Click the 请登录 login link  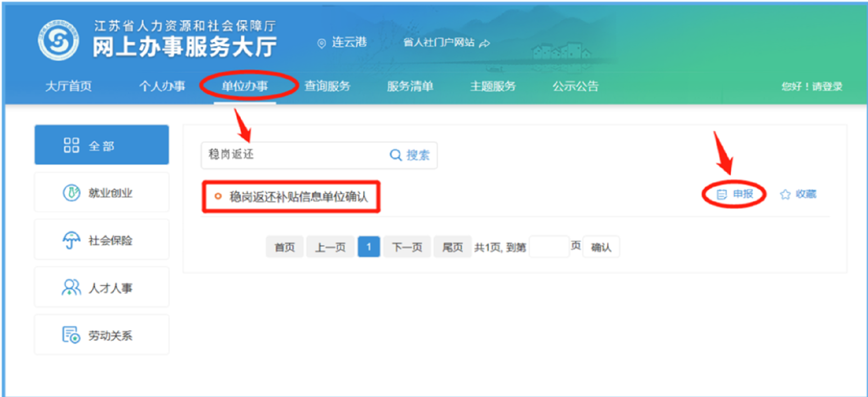(827, 86)
